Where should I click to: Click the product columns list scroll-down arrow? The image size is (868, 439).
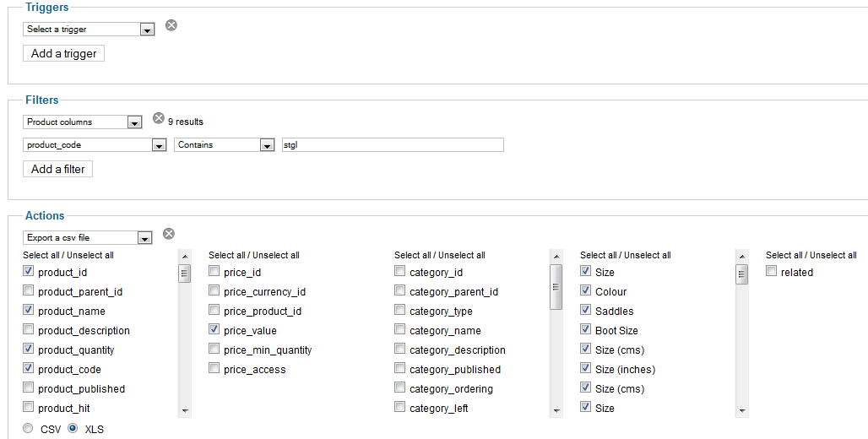click(x=185, y=411)
